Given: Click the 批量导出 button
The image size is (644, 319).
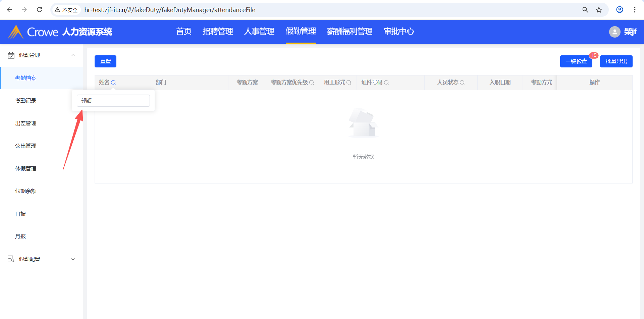Looking at the screenshot, I should click(616, 61).
